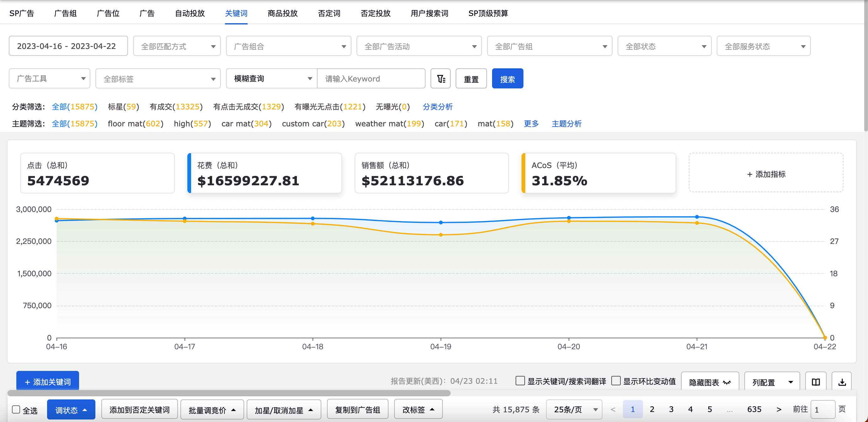Download the report with export icon

[x=842, y=382]
